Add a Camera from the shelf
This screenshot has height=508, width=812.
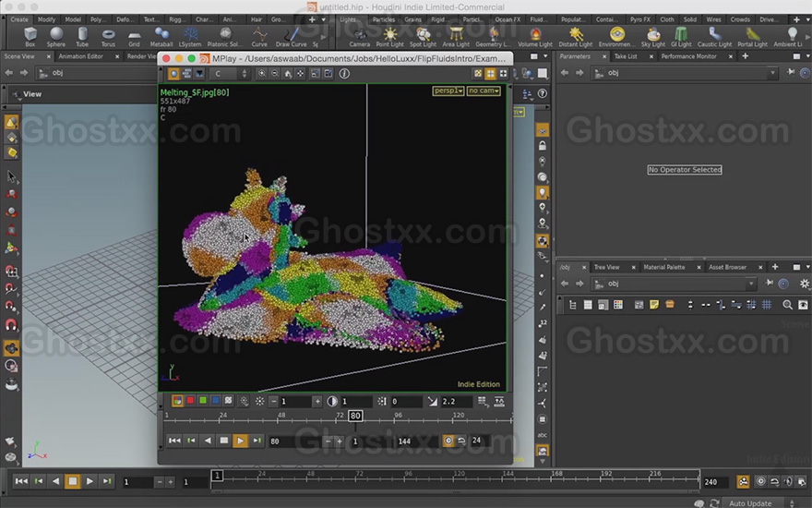click(x=359, y=36)
